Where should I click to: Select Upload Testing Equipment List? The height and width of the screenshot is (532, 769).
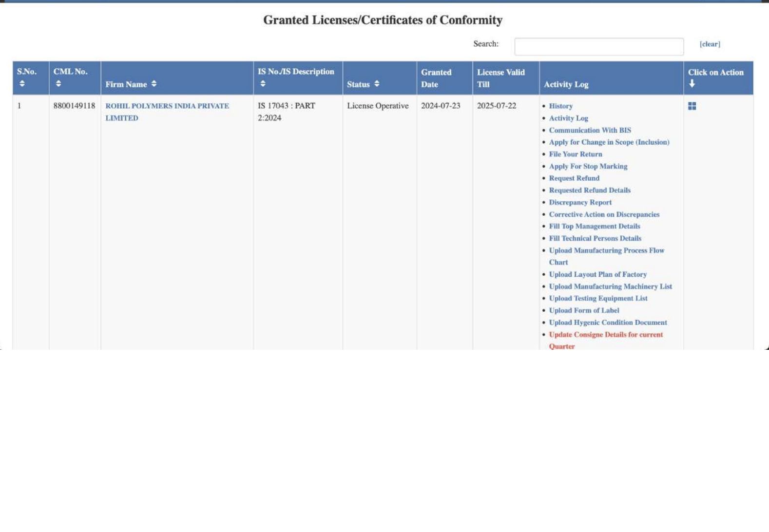pyautogui.click(x=598, y=299)
